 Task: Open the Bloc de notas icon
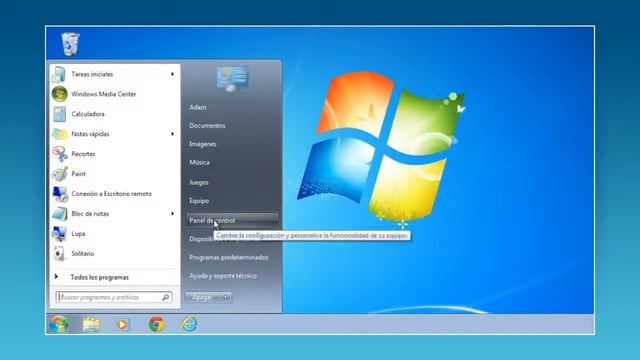coord(60,214)
